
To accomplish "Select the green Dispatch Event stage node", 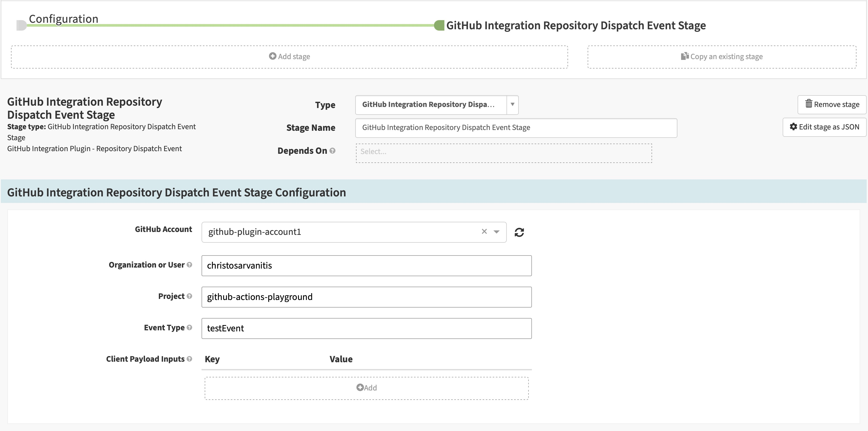I will pos(439,25).
